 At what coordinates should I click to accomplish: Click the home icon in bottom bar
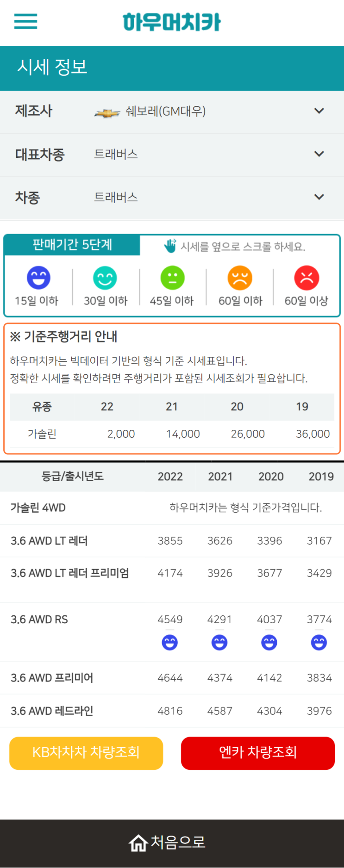coord(138,843)
